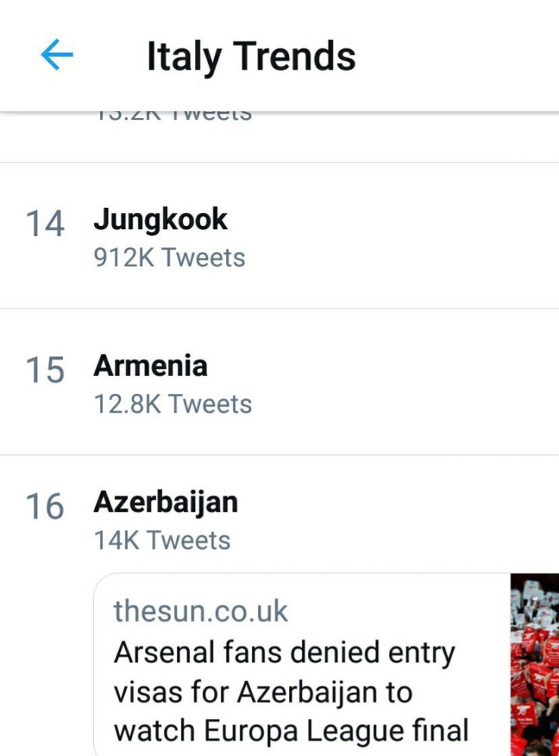This screenshot has width=559, height=756.
Task: Tap the 12.8K Tweets count
Action: pyautogui.click(x=172, y=404)
